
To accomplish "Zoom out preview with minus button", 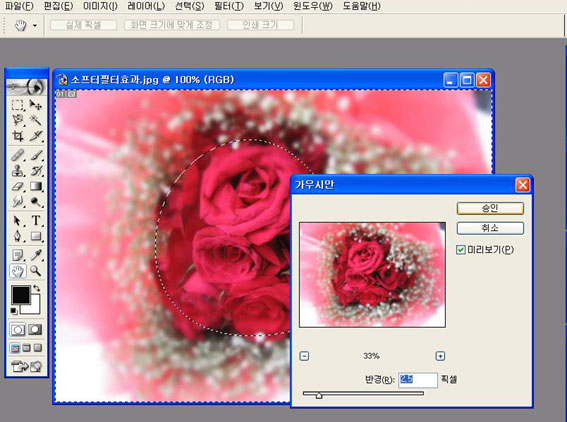I will pos(304,356).
